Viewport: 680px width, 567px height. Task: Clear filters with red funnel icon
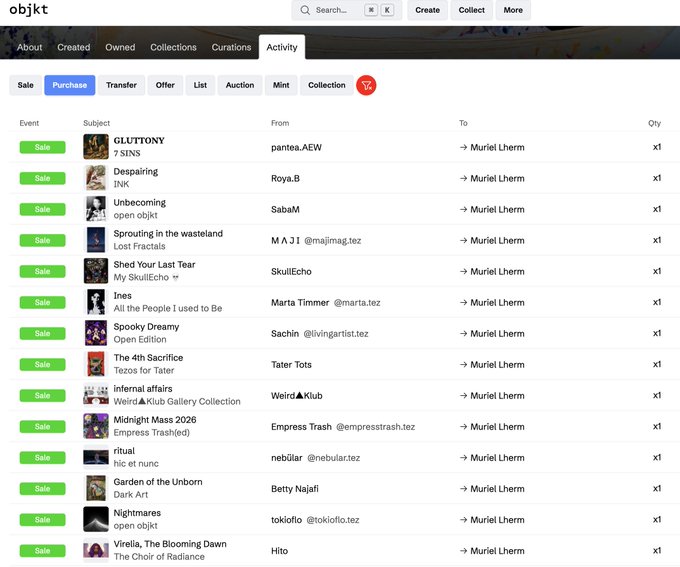[x=366, y=85]
